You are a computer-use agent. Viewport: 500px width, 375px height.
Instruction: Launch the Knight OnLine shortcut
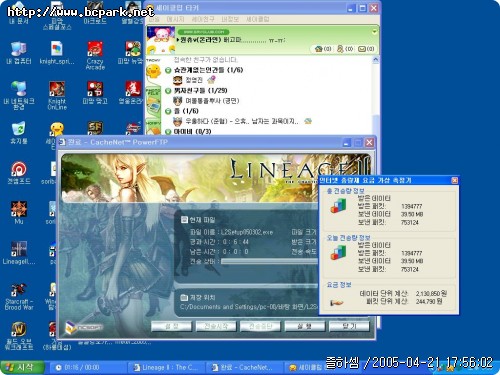tap(57, 95)
